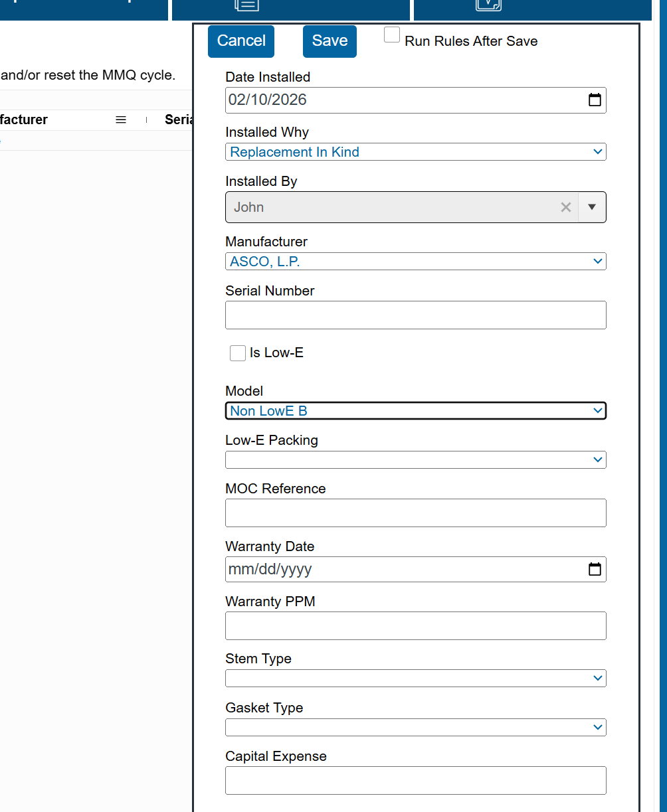Click the Serial Number field
The width and height of the screenshot is (667, 812).
click(416, 315)
